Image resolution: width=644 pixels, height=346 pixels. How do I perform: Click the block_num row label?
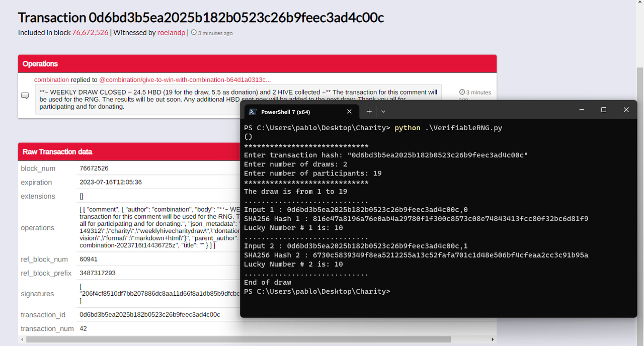pyautogui.click(x=38, y=168)
